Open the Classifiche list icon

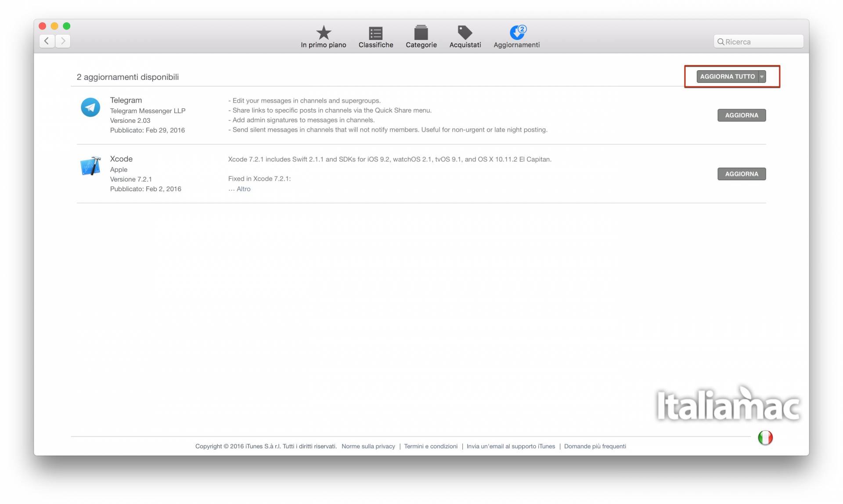[x=376, y=33]
